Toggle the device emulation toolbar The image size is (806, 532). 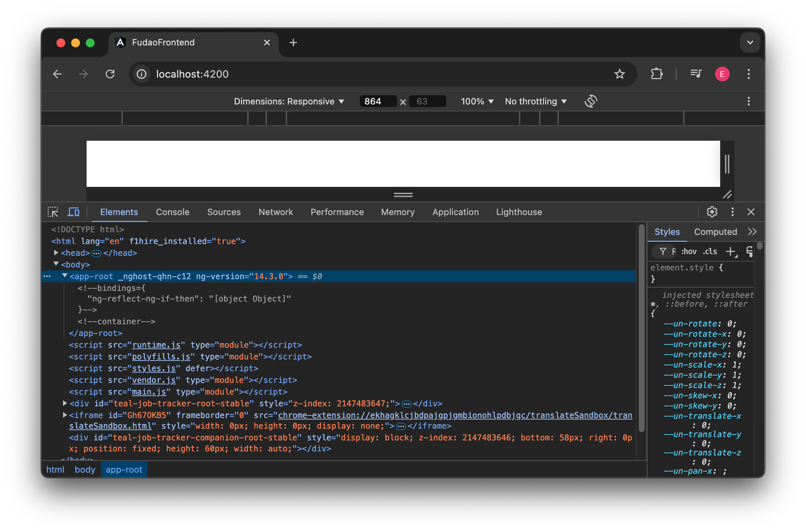[73, 212]
